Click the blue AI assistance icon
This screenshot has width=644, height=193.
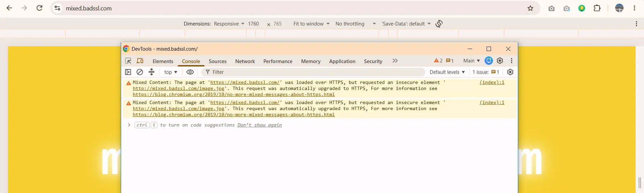tap(489, 61)
